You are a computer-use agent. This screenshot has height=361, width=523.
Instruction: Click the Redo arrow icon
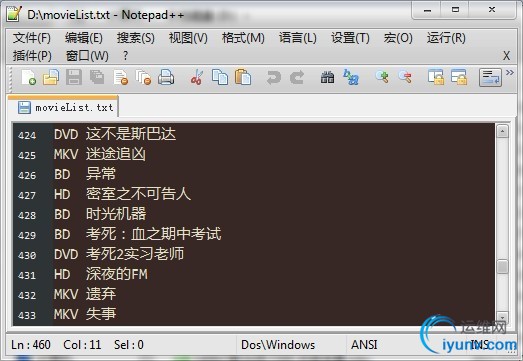[297, 77]
